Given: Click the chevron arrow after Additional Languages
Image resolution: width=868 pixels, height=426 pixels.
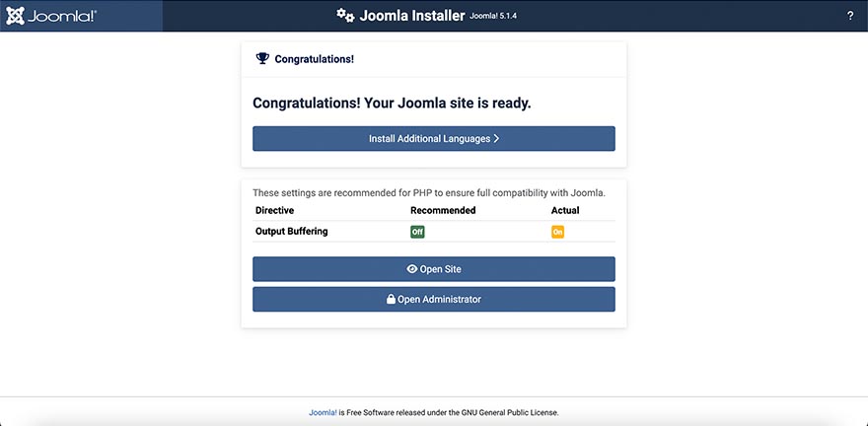Looking at the screenshot, I should tap(496, 139).
